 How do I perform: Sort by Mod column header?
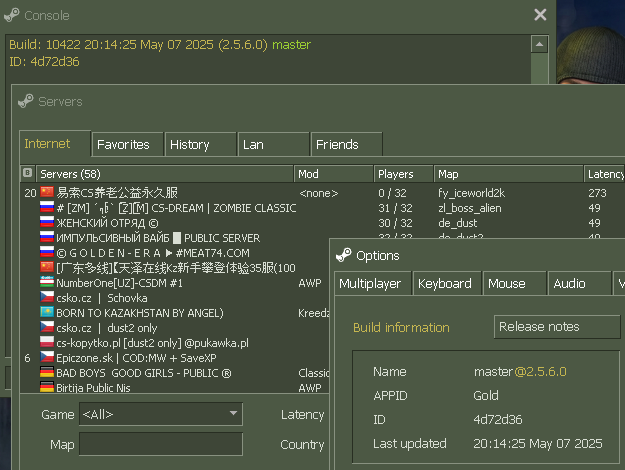coord(334,174)
